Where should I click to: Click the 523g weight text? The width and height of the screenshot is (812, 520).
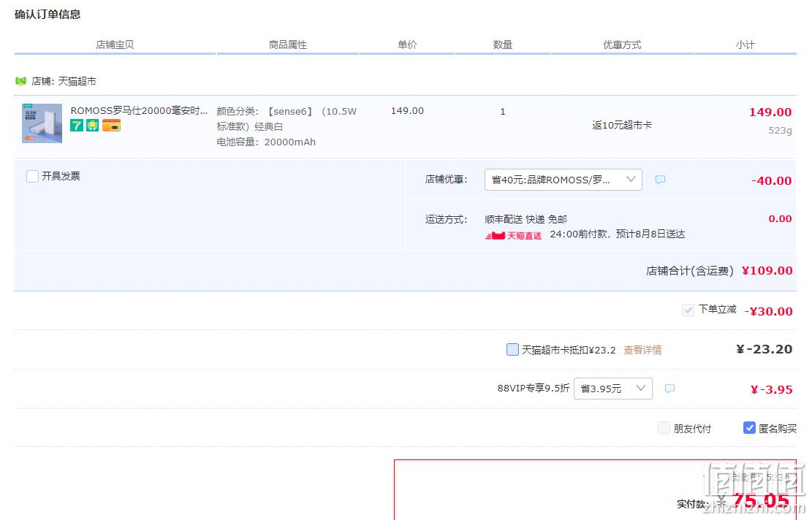pyautogui.click(x=780, y=131)
